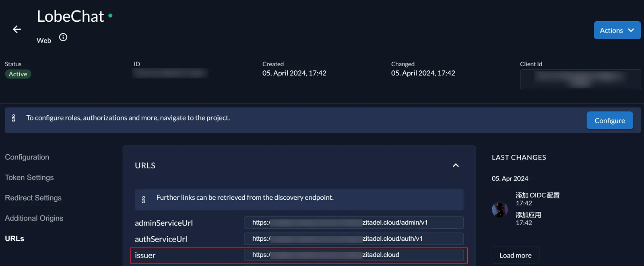Open the Actions dropdown
The image size is (644, 266).
[x=617, y=30]
